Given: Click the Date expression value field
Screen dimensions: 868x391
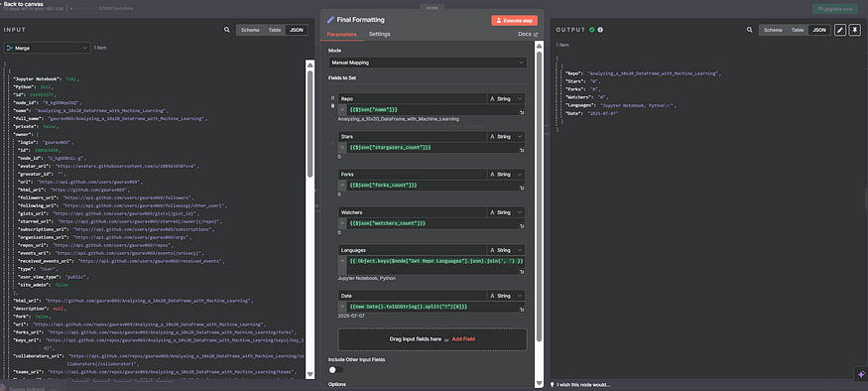Looking at the screenshot, I should (435, 307).
